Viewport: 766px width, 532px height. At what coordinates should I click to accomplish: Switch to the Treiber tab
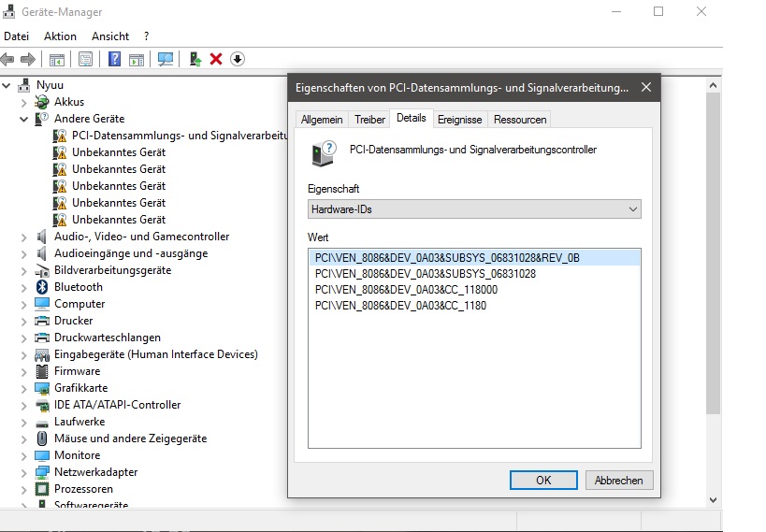pos(369,120)
